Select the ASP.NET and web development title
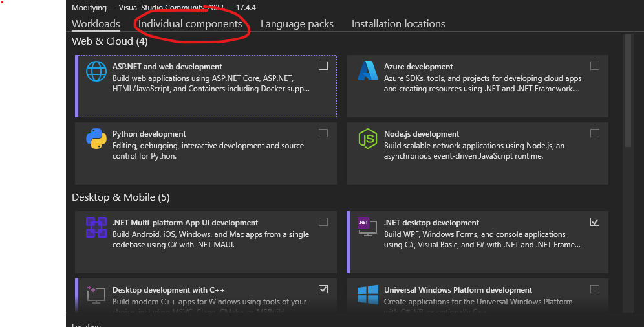The image size is (644, 327). tap(167, 67)
